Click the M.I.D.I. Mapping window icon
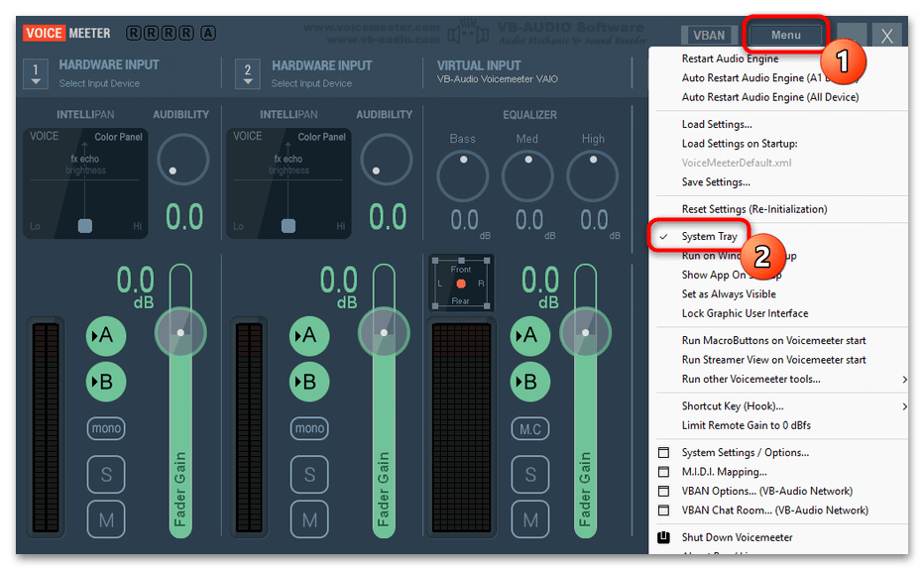The image size is (924, 570). click(664, 472)
